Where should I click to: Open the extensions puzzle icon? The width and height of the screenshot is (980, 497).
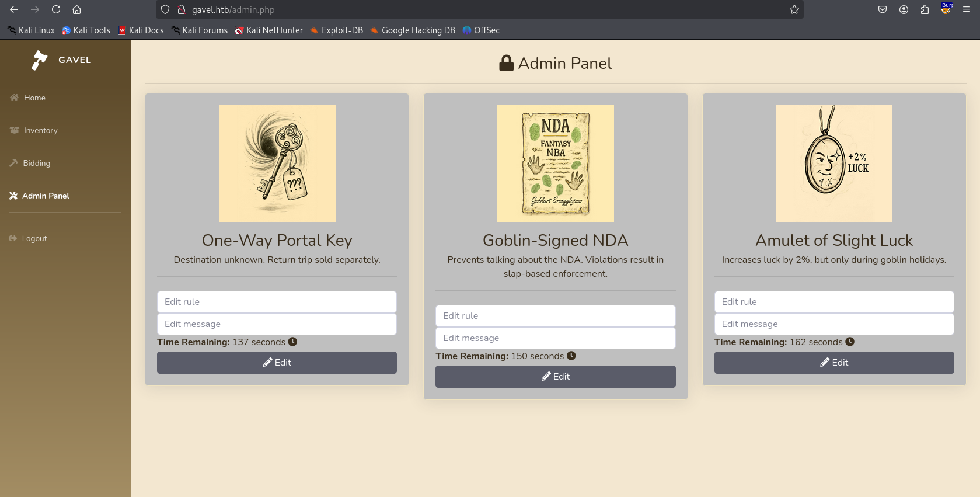925,9
